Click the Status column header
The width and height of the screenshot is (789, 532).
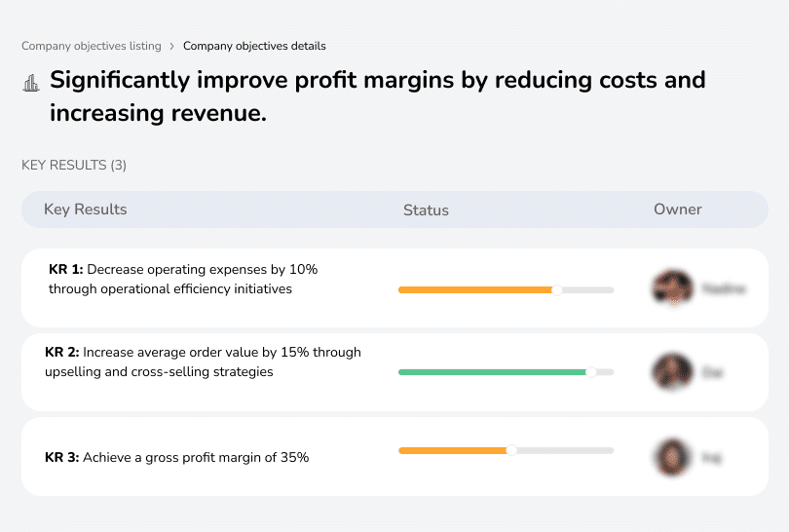coord(426,209)
